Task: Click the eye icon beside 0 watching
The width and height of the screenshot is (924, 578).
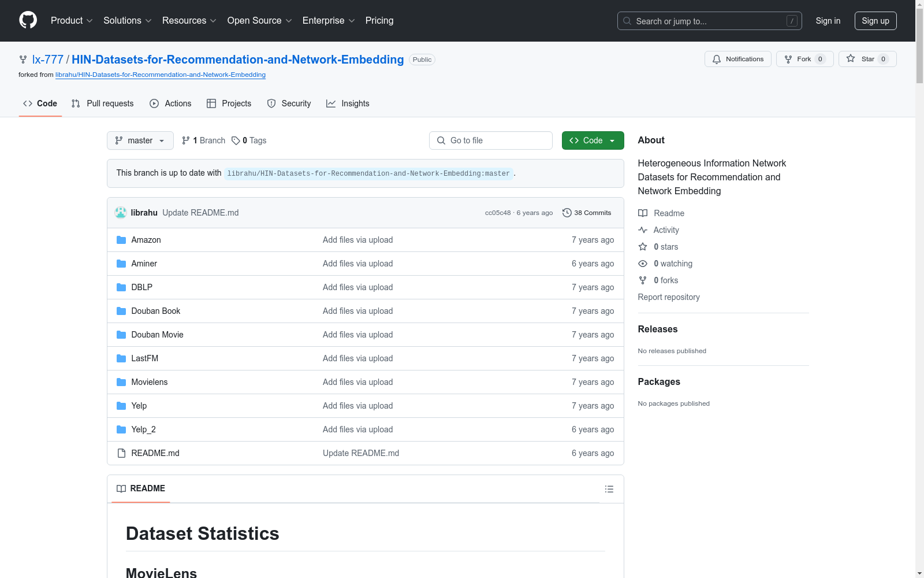Action: click(x=643, y=264)
